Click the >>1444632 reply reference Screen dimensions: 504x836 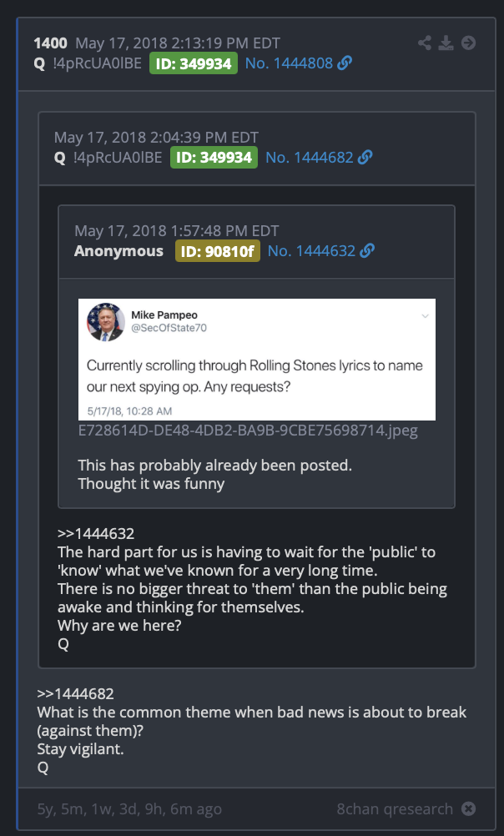[96, 533]
